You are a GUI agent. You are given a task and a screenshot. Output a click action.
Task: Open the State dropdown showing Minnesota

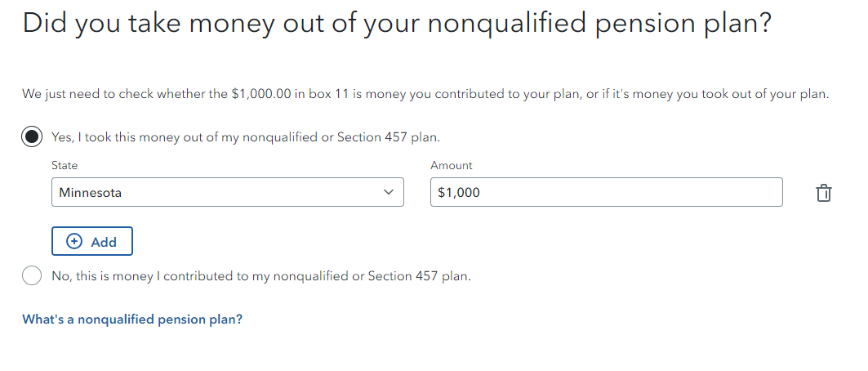[228, 192]
